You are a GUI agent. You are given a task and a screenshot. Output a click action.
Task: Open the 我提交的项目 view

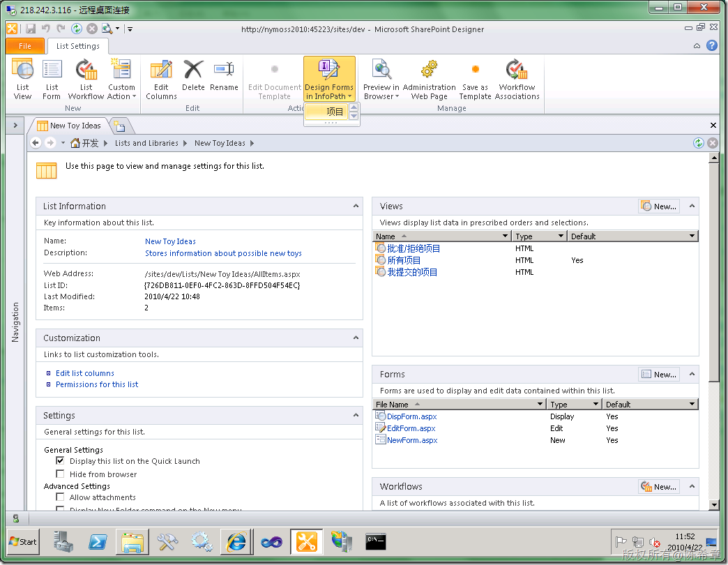click(412, 272)
